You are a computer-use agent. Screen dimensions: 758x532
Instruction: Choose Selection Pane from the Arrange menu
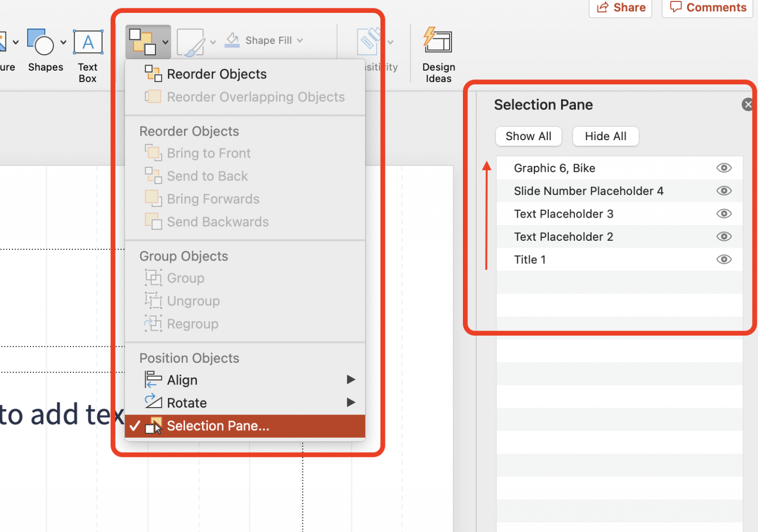(219, 425)
